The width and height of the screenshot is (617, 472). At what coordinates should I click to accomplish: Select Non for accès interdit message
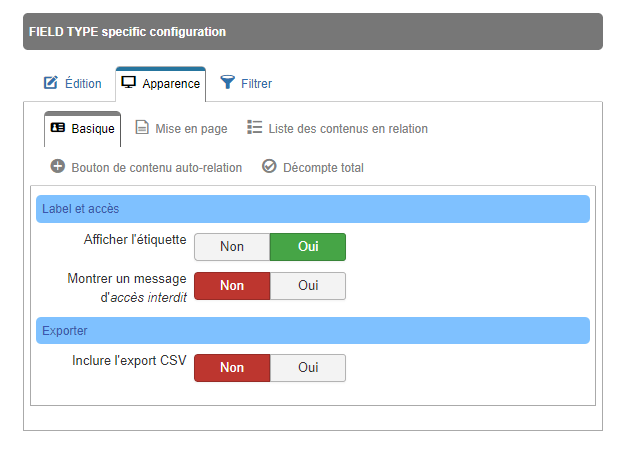(x=232, y=286)
